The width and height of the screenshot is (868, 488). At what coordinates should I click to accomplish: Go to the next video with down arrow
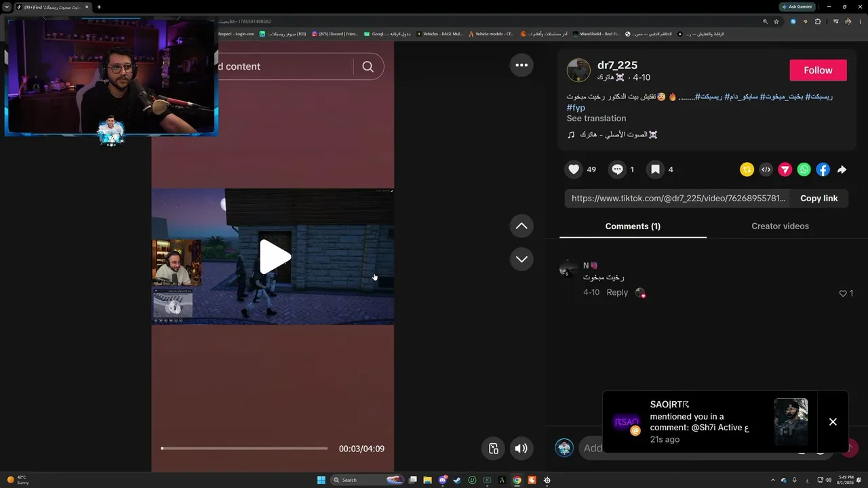coord(521,259)
